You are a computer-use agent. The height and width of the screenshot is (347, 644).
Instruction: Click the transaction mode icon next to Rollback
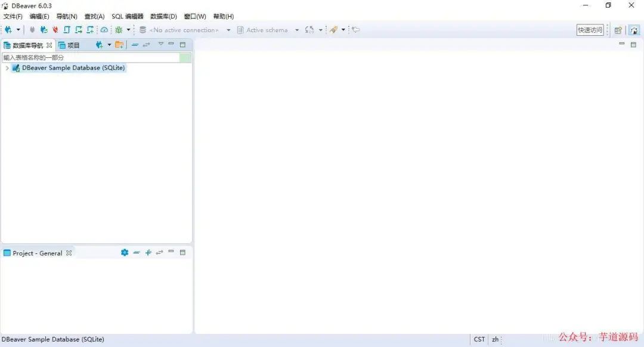[x=90, y=30]
